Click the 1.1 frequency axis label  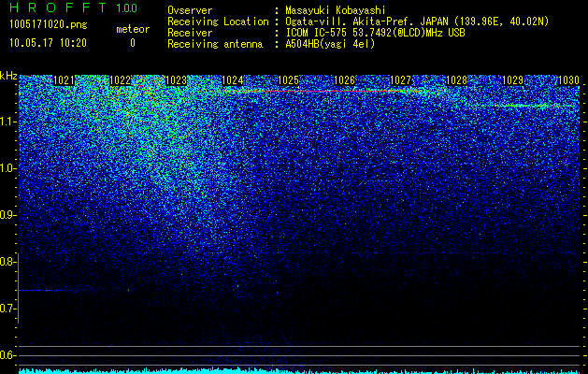[7, 122]
